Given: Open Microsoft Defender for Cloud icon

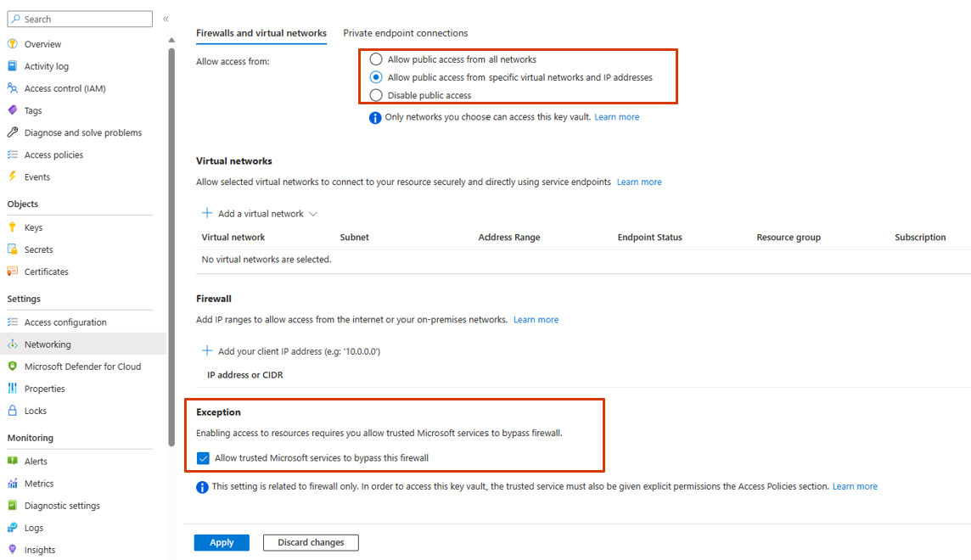Looking at the screenshot, I should (13, 367).
